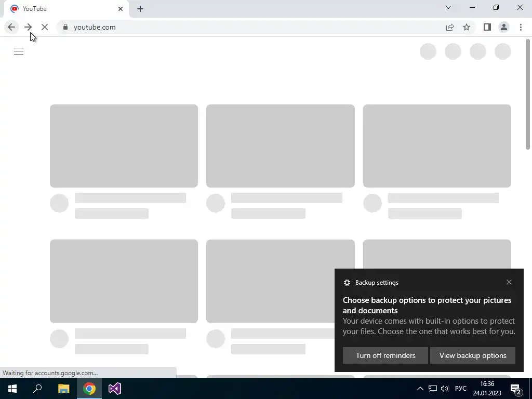532x399 pixels.
Task: Click Turn off reminders button
Action: [385, 355]
